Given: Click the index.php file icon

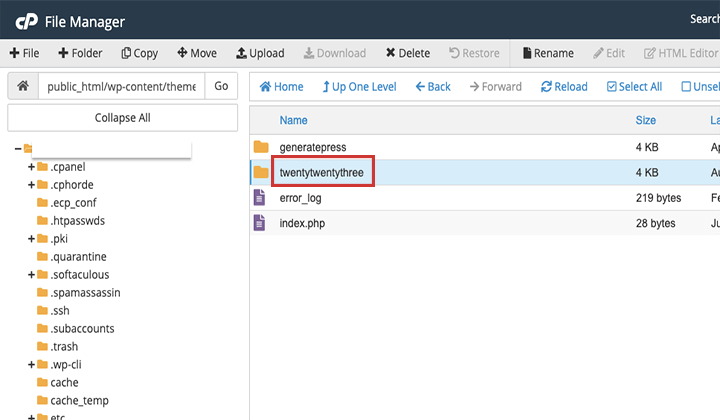Looking at the screenshot, I should tap(260, 223).
